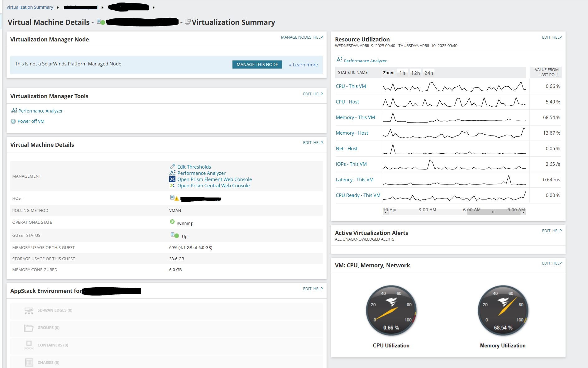
Task: Set chart zoom to 24h
Action: [429, 73]
